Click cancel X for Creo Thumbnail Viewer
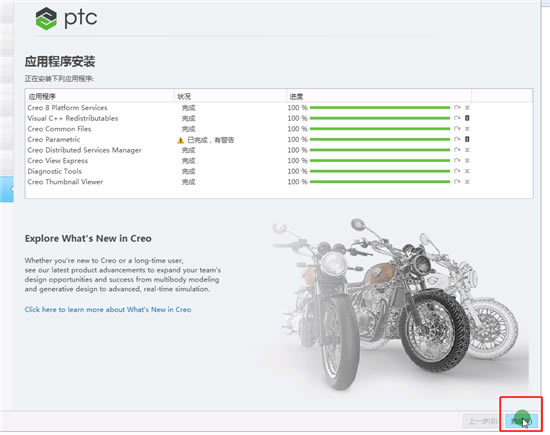Viewport: 550px width, 435px height. click(467, 182)
